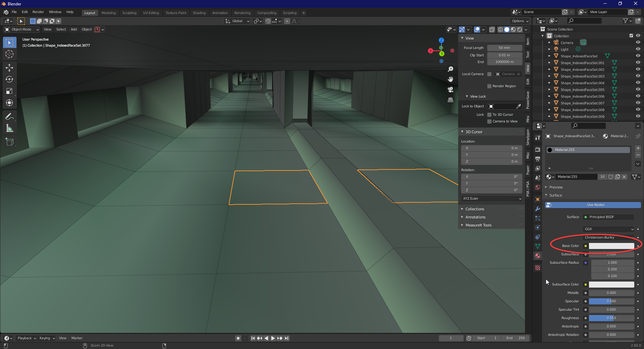Viewport: 644px width, 349px height.
Task: Select the Rotate tool
Action: tap(9, 80)
